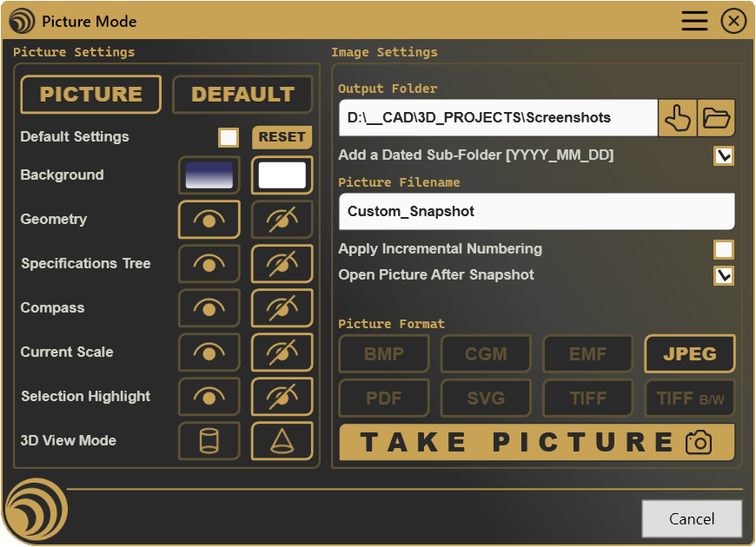Click the TAKE PICTURE button
This screenshot has width=756, height=547.
coord(537,443)
